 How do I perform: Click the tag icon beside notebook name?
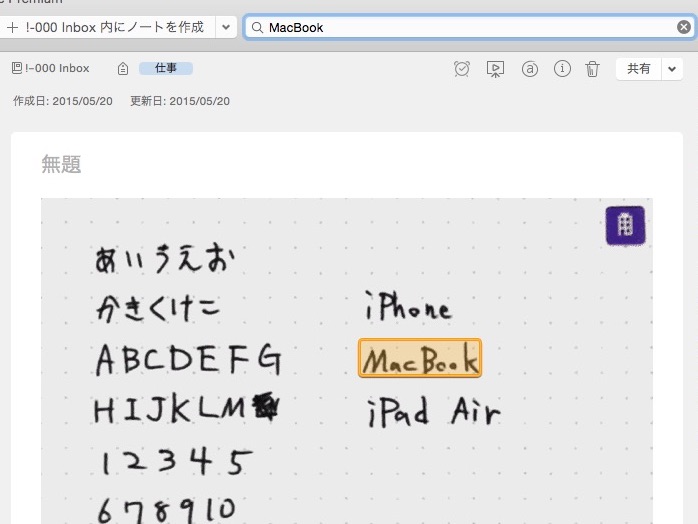[123, 69]
